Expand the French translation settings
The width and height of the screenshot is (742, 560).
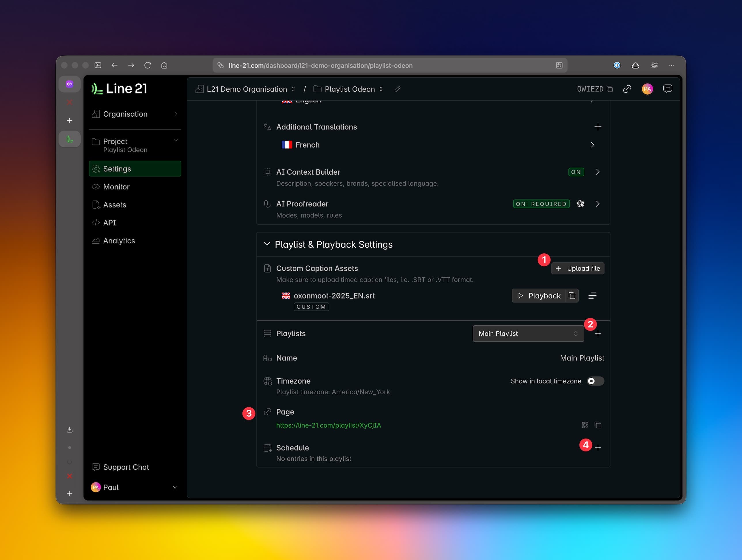(592, 145)
